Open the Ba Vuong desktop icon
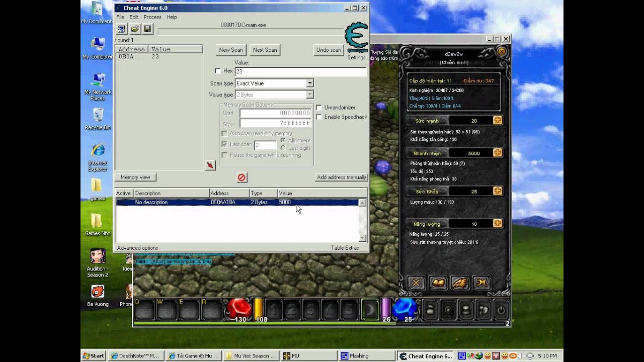The image size is (644, 362). [x=98, y=296]
